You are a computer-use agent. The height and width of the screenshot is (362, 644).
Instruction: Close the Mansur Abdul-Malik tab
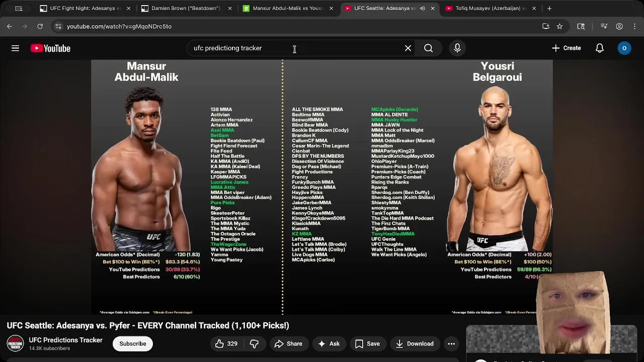tap(331, 9)
